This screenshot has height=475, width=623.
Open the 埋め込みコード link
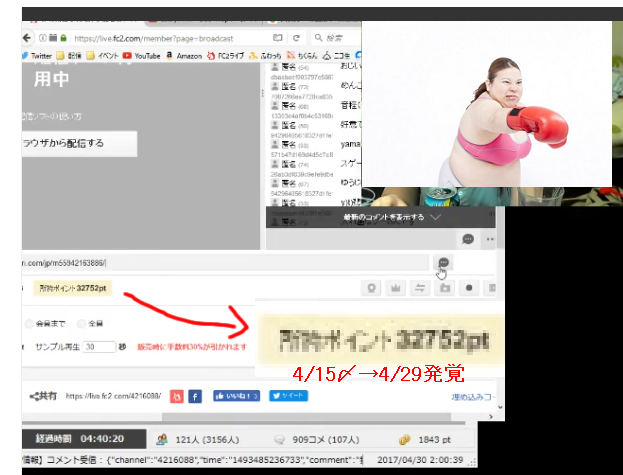(473, 397)
